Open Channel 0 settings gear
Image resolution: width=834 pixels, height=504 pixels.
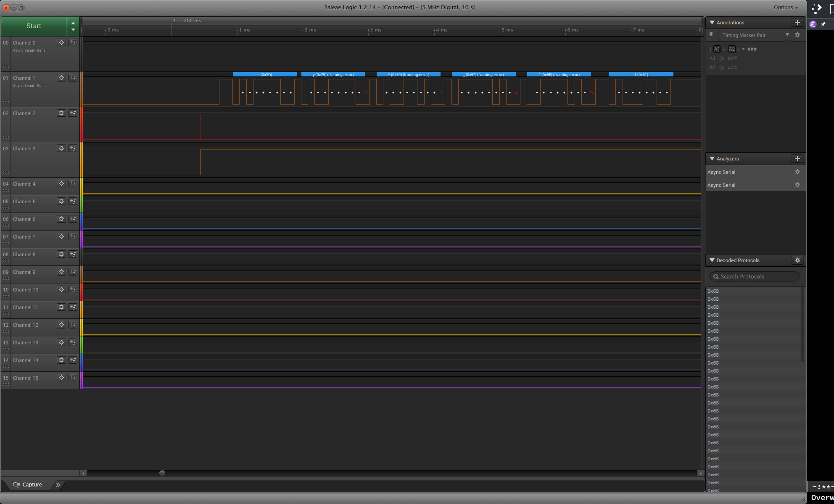[x=61, y=42]
